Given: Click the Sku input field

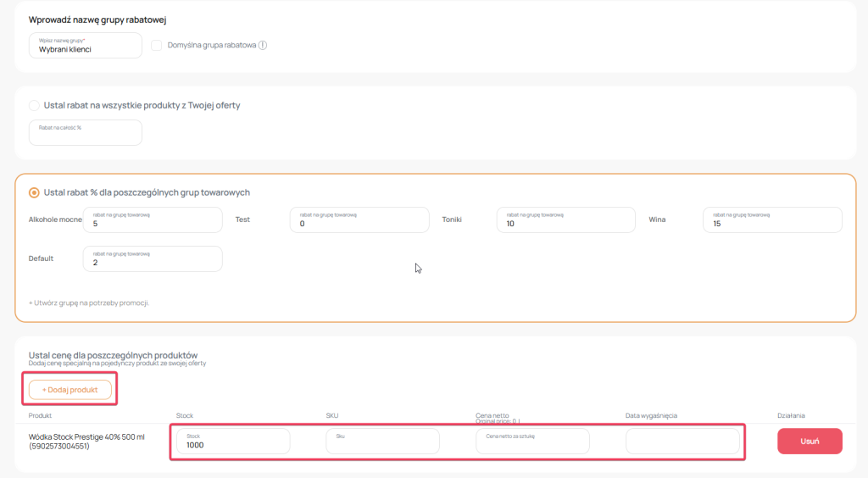Looking at the screenshot, I should (x=382, y=442).
